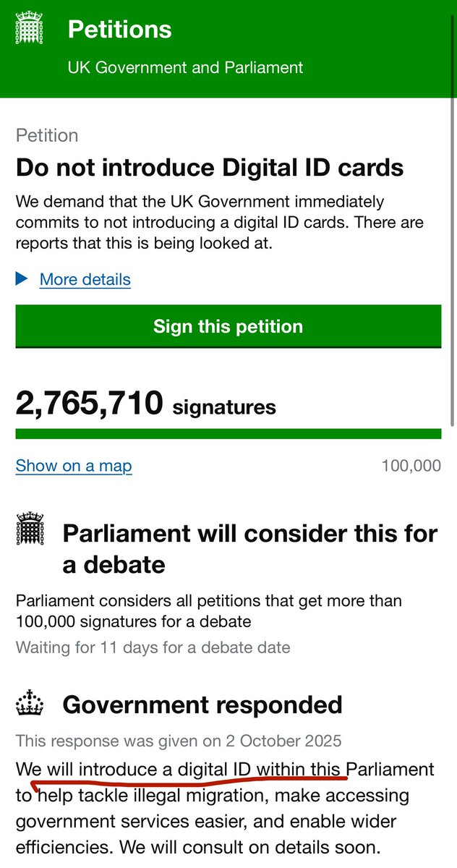The height and width of the screenshot is (868, 457).
Task: Tap the UK Government and Parliament subtitle
Action: tap(185, 67)
